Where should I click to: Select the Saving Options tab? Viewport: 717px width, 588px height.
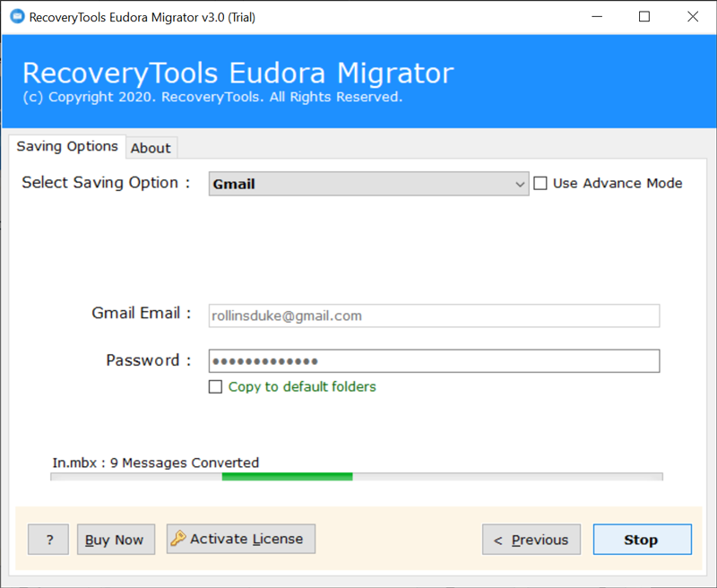tap(67, 146)
